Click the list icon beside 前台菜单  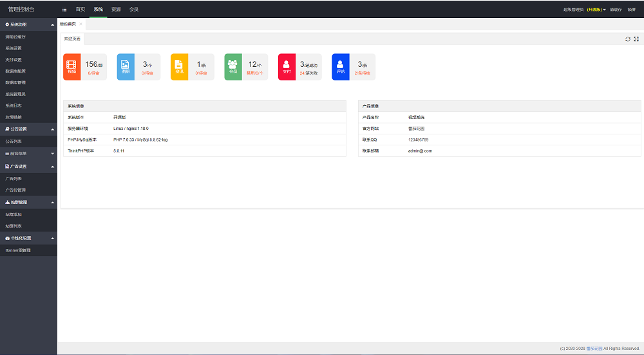(x=7, y=153)
